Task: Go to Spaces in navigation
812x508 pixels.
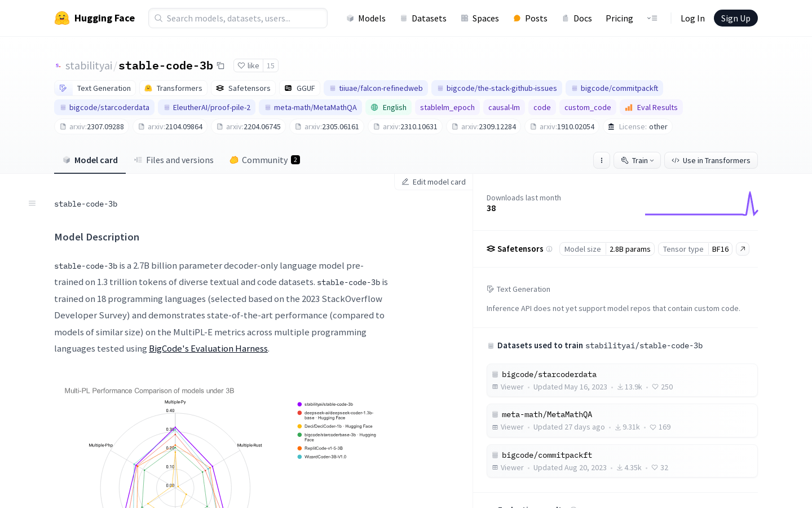Action: coord(480,18)
